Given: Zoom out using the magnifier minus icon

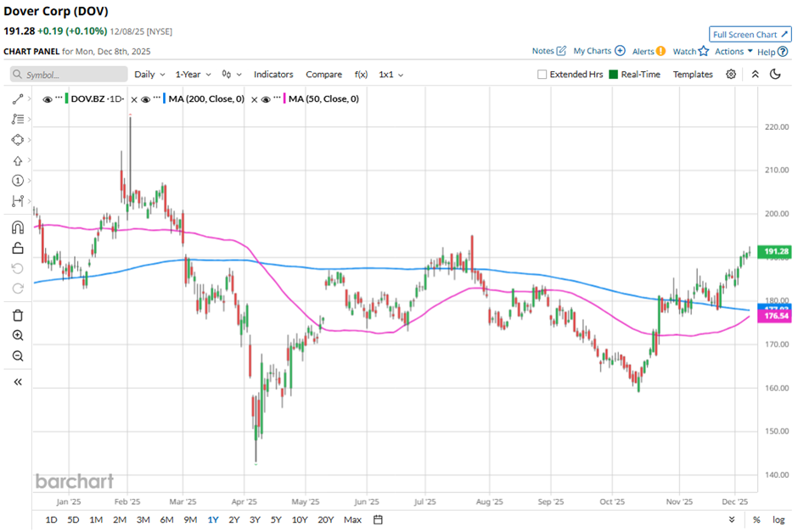Looking at the screenshot, I should coord(17,356).
